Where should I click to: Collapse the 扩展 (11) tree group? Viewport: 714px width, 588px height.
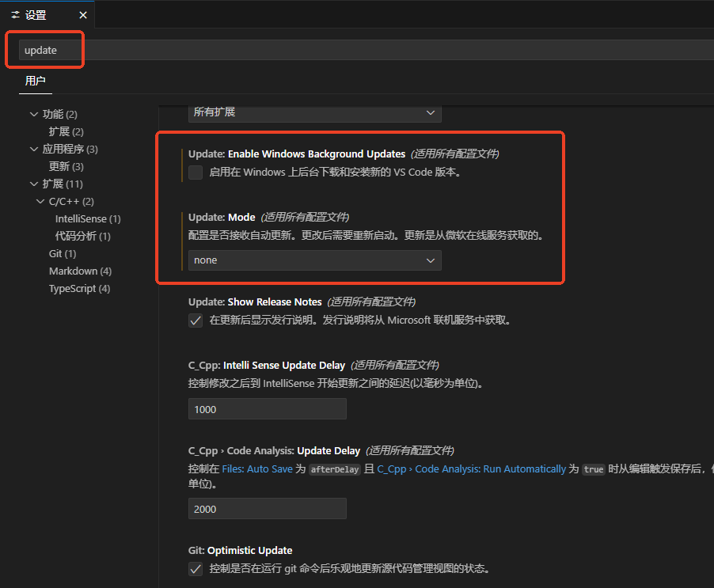click(x=34, y=184)
